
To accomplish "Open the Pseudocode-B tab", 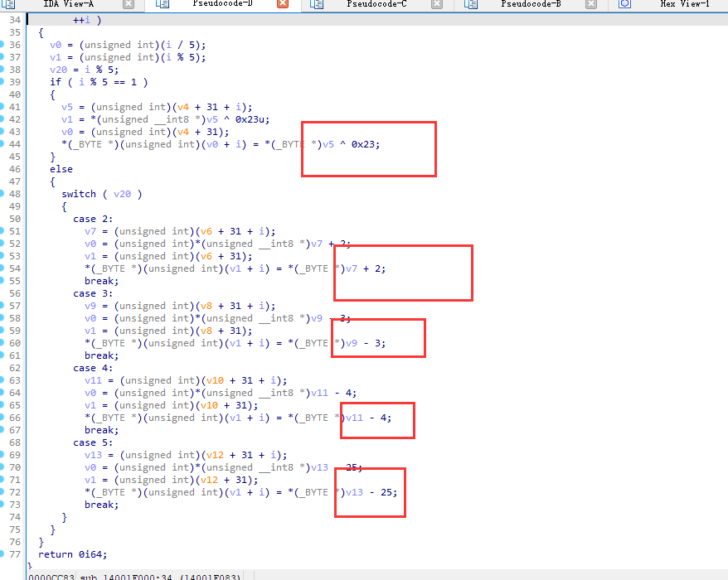I will click(x=531, y=5).
